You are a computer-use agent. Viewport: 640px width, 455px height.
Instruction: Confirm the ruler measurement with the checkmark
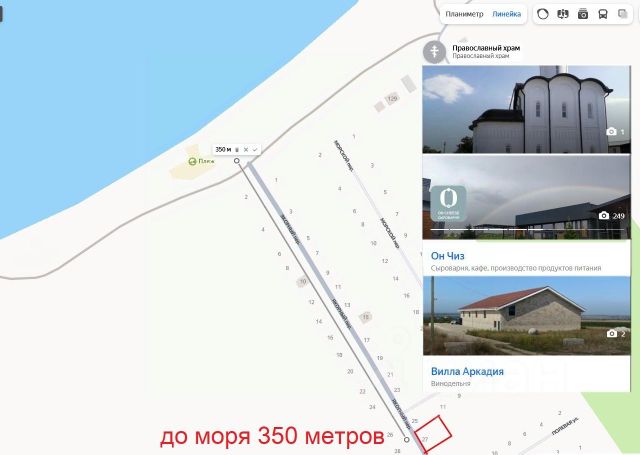point(255,150)
